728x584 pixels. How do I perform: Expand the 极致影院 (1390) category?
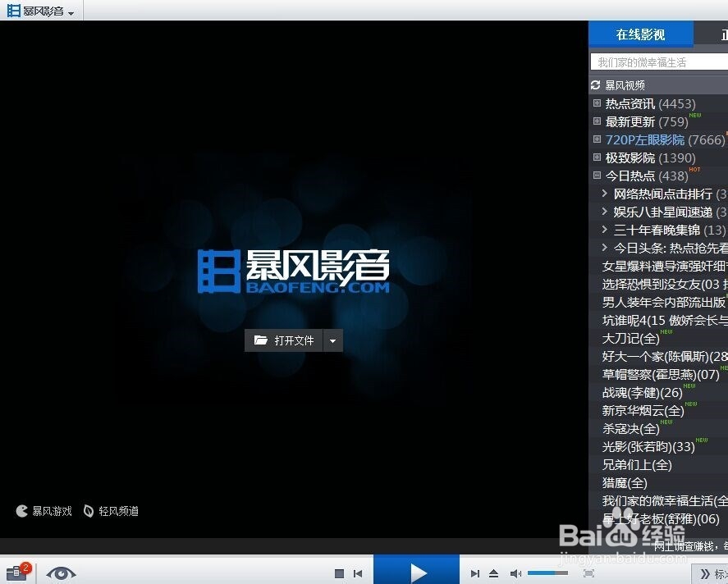click(597, 157)
